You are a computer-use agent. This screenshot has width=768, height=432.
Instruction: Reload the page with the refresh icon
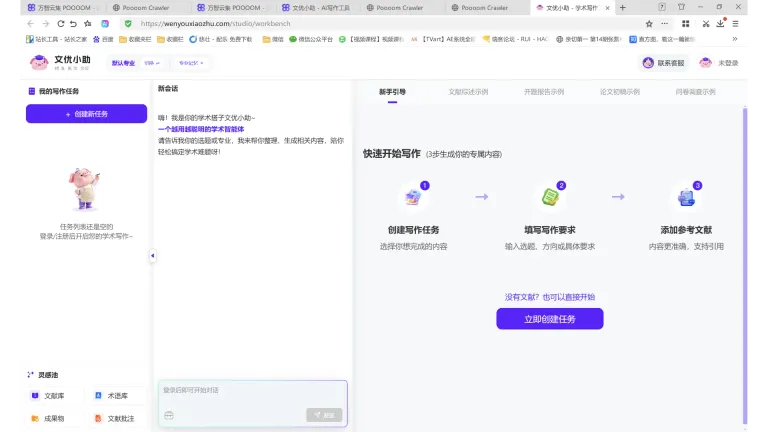(x=61, y=24)
